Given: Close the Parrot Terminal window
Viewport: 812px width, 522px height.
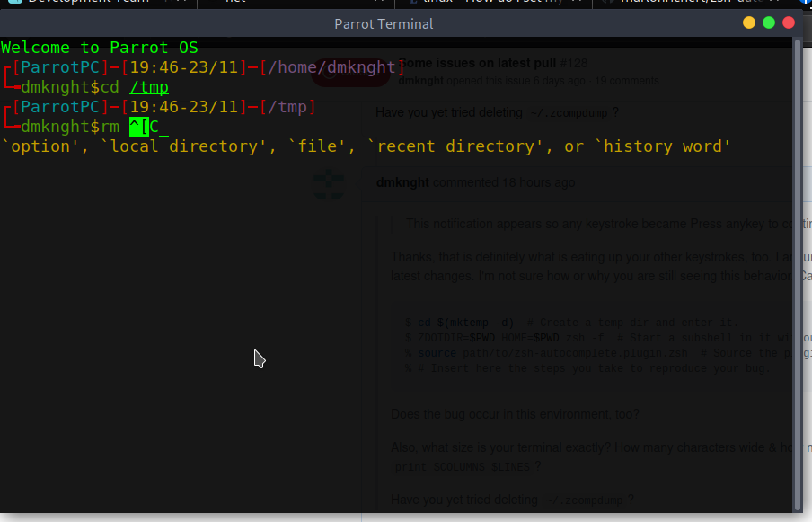Looking at the screenshot, I should click(x=789, y=22).
